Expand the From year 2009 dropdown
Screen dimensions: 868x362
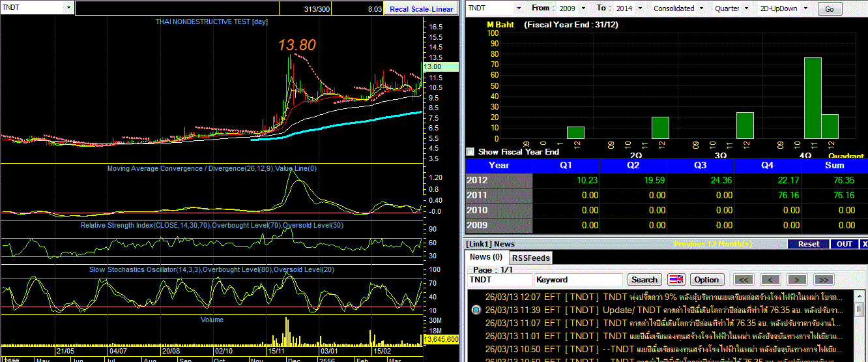(x=584, y=8)
